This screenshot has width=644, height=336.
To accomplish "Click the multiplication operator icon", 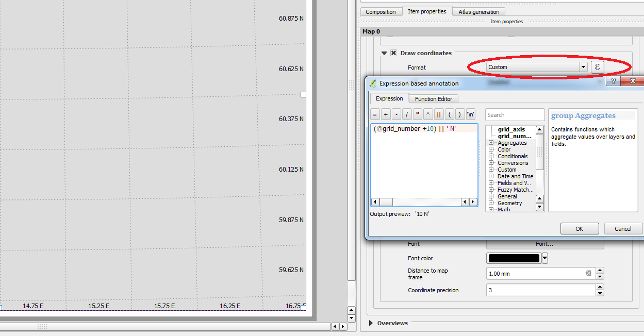I will click(417, 114).
